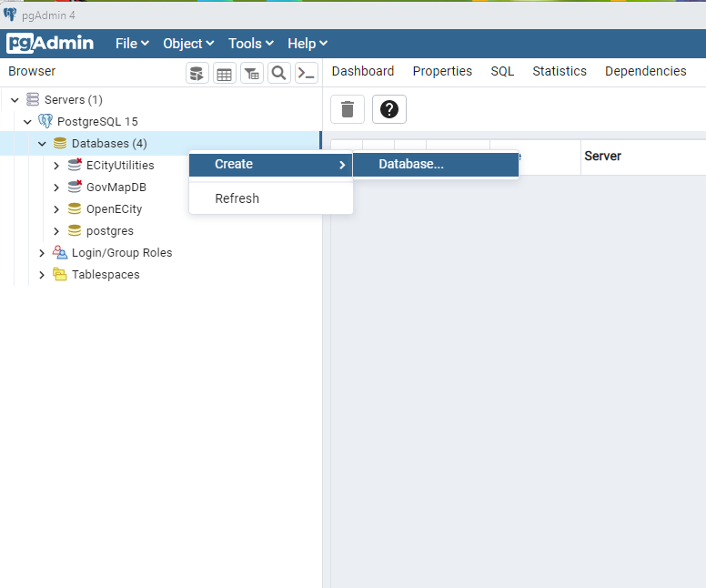This screenshot has height=588, width=706.
Task: Click pgAdmin 4 title bar elephant icon
Action: (10, 15)
